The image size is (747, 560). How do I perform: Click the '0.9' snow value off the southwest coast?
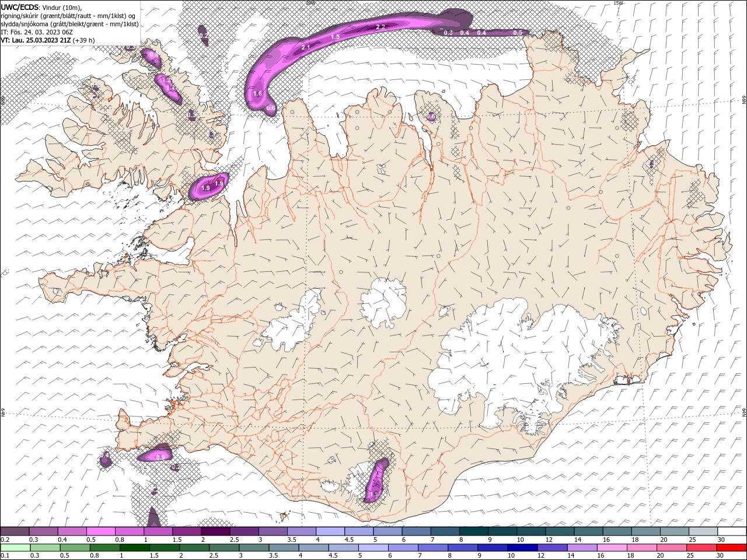click(160, 457)
